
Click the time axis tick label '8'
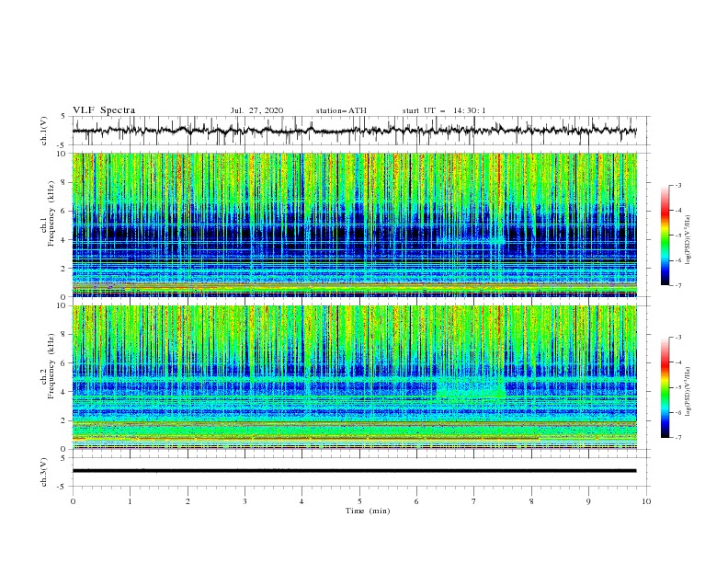point(531,501)
